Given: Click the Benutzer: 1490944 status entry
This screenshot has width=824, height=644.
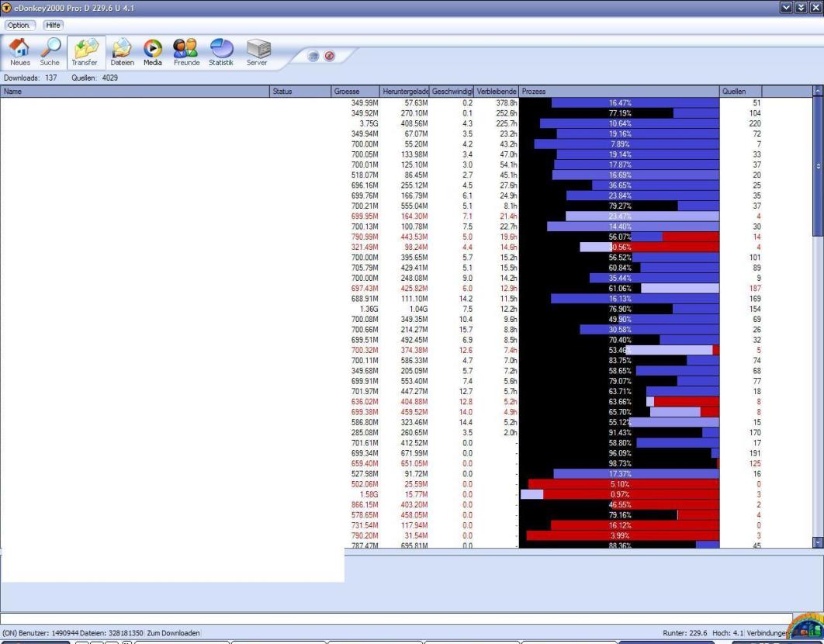Looking at the screenshot, I should tap(49, 633).
